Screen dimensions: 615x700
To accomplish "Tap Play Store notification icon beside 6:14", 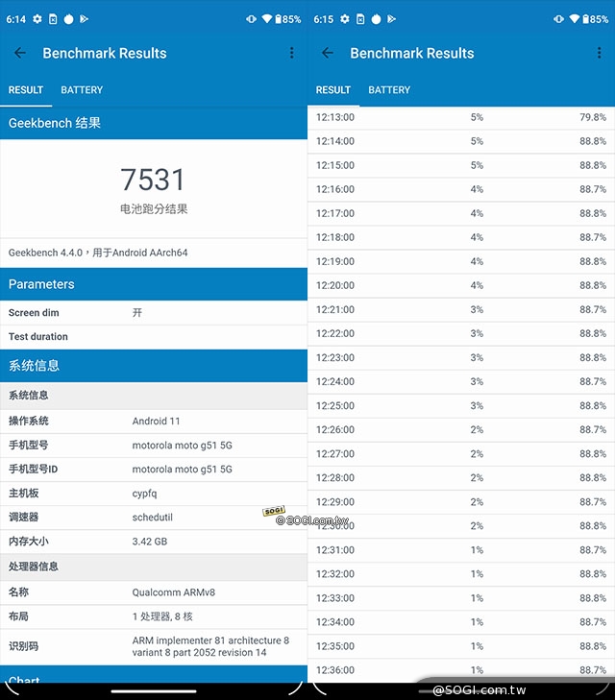I will click(84, 19).
